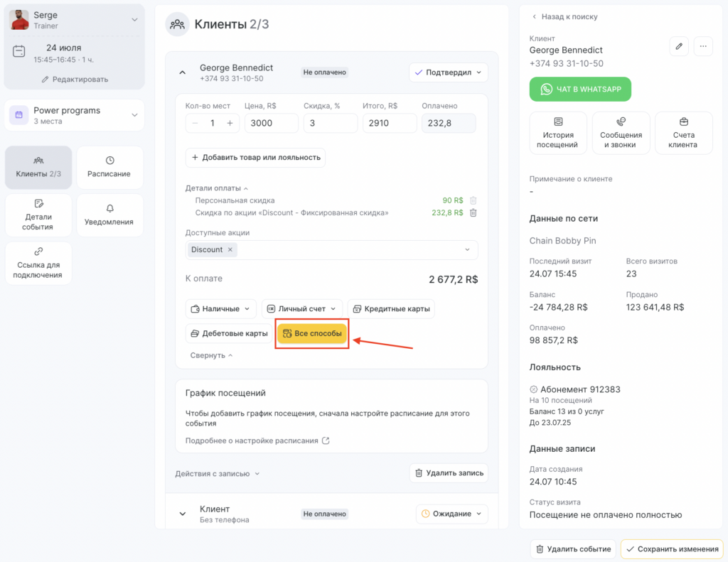Open the schedule setup external link icon
This screenshot has height=562, width=728.
[x=326, y=441]
